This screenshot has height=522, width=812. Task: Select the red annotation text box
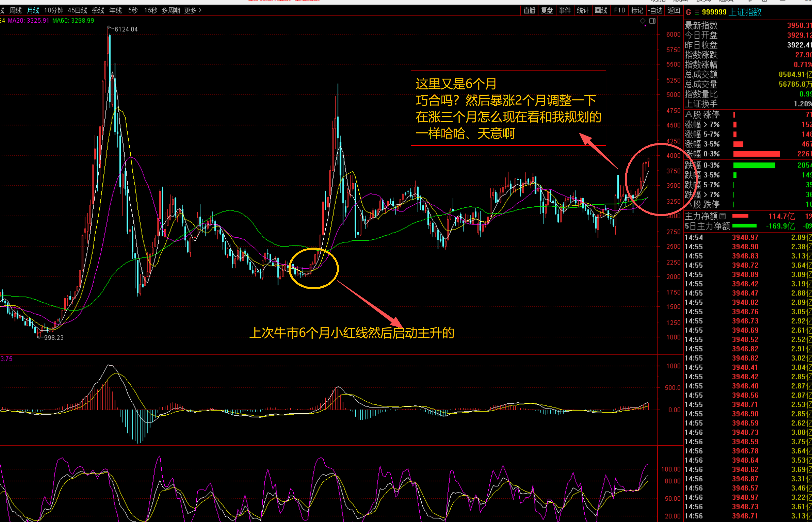click(508, 108)
